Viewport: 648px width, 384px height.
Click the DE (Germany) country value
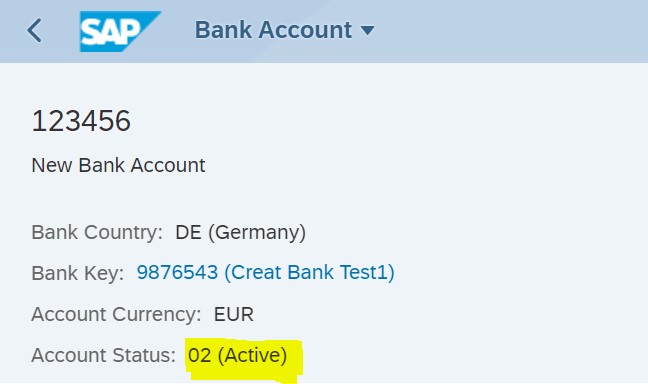pyautogui.click(x=241, y=232)
